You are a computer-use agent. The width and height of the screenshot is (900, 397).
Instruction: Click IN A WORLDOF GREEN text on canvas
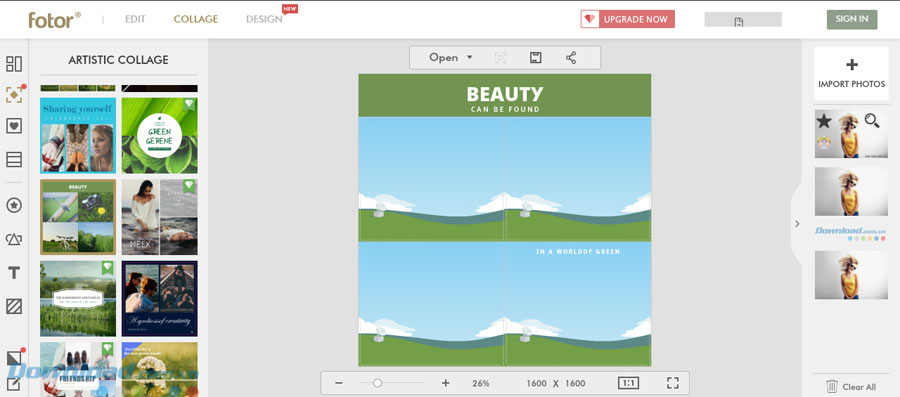pyautogui.click(x=578, y=251)
